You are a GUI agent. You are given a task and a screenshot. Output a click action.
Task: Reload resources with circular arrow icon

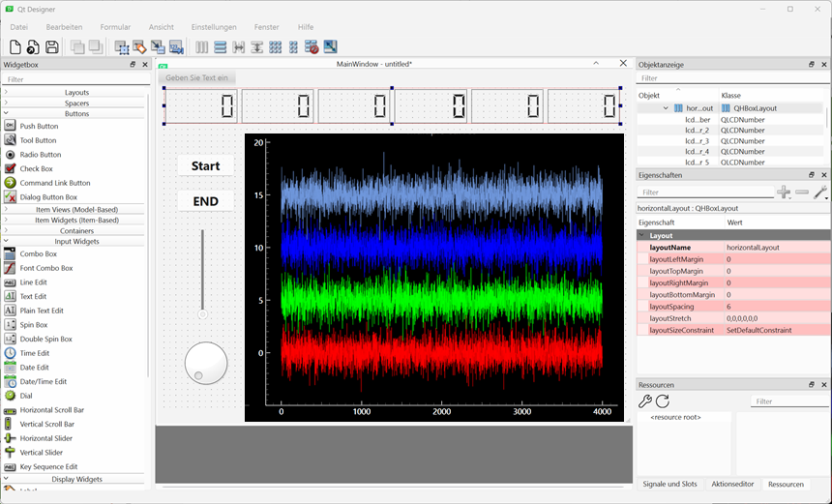coord(662,401)
